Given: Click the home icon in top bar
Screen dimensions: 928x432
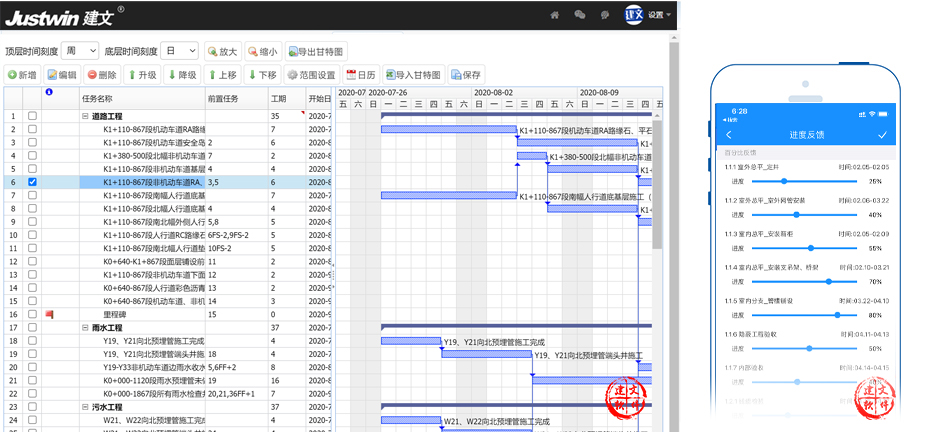Looking at the screenshot, I should pos(555,15).
